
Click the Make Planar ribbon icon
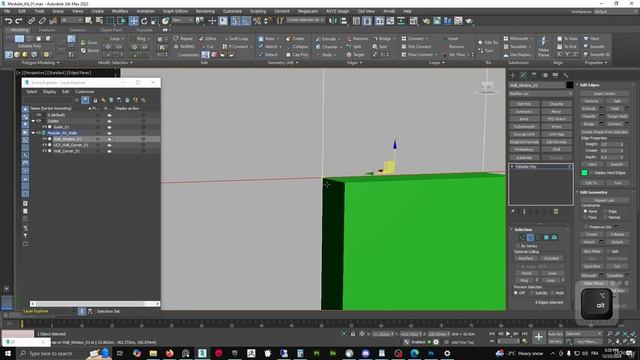tap(543, 46)
